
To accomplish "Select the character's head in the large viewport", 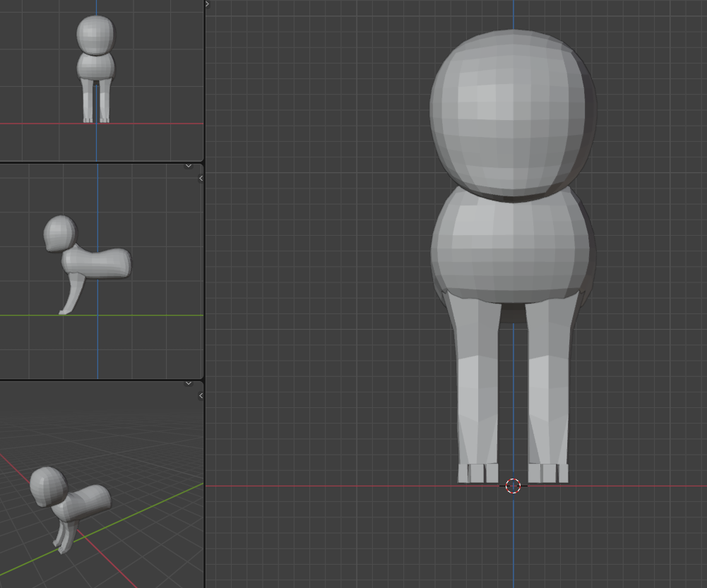I will (x=512, y=113).
